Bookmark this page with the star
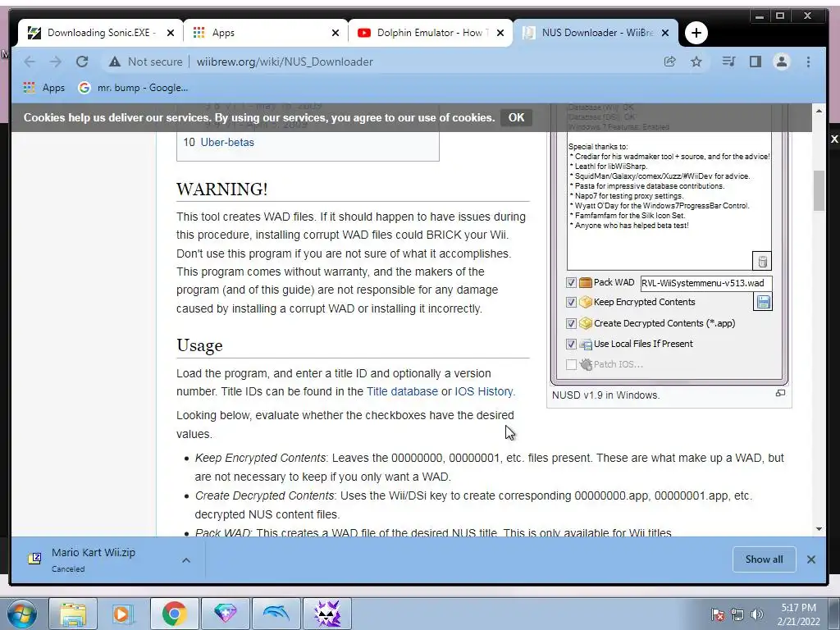 [696, 62]
